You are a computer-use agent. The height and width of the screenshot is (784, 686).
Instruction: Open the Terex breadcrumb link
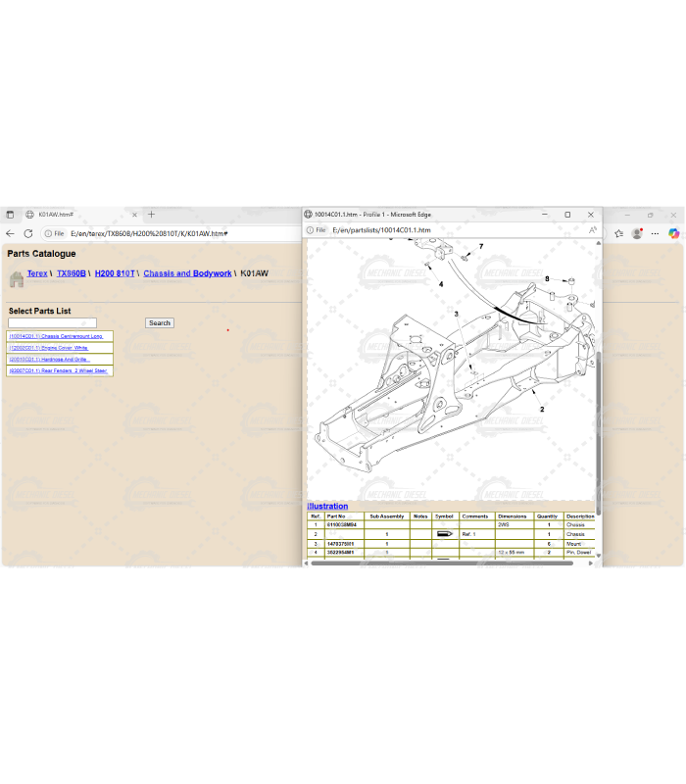click(37, 273)
